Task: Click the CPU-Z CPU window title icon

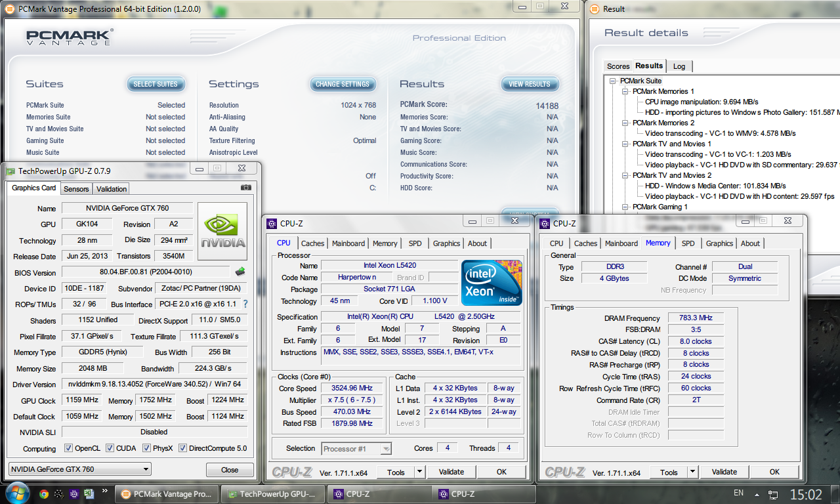Action: tap(272, 223)
